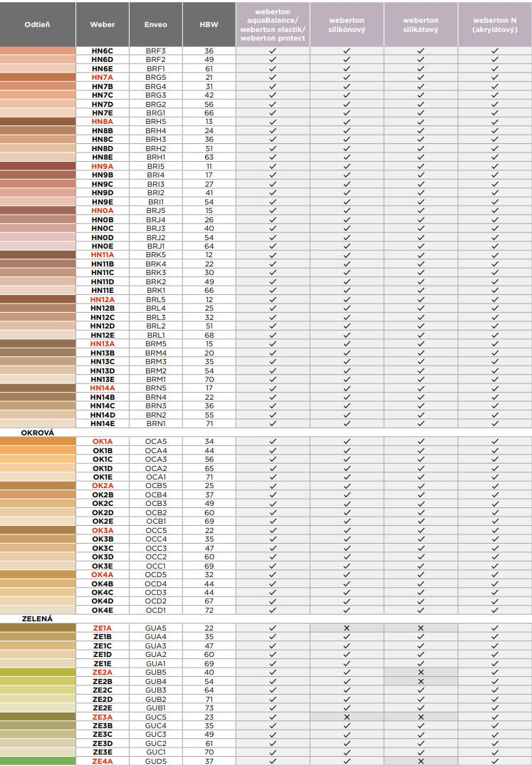Image resolution: width=532 pixels, height=766 pixels.
Task: Click HBW value 72 in OK4E row
Action: tap(209, 610)
